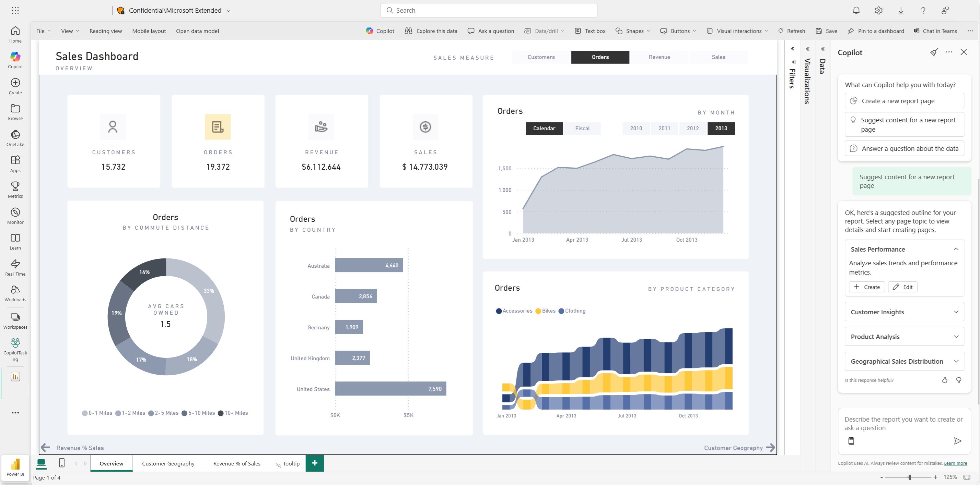Click the Copilot clear chat broom icon
Viewport: 980px width, 485px height.
coord(934,52)
